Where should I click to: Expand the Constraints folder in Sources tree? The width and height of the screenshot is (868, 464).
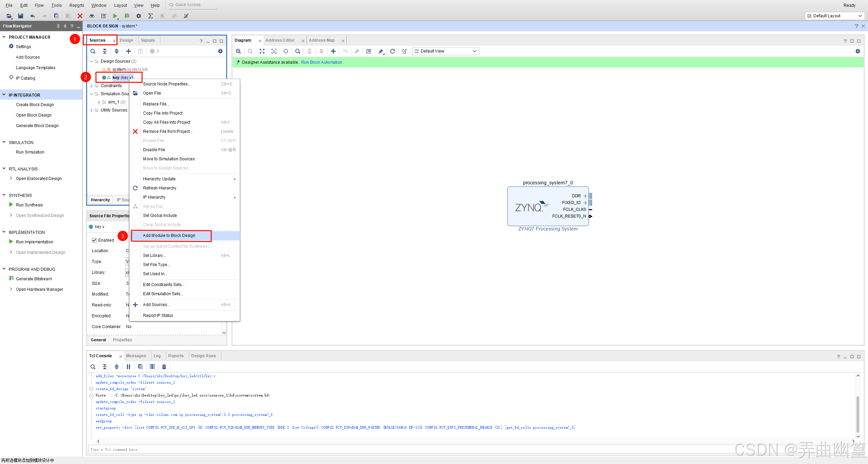pos(92,86)
